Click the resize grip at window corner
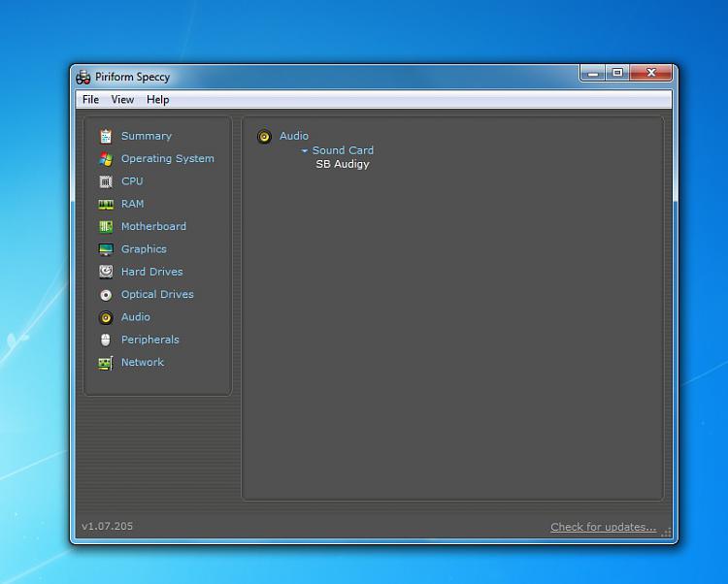 click(x=666, y=533)
